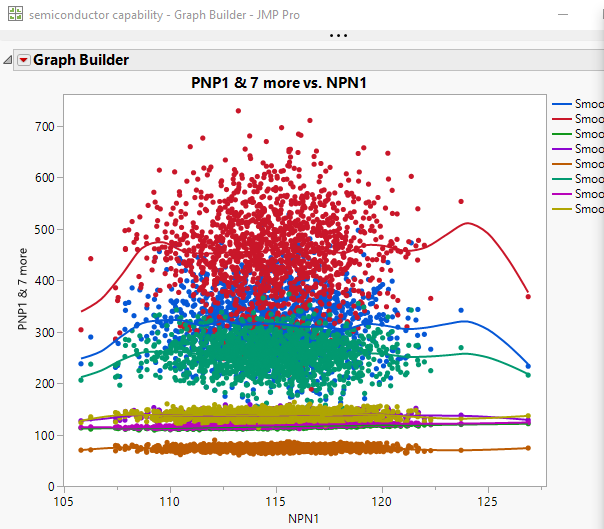
Task: Click the X axis tick label 110
Action: click(x=170, y=502)
